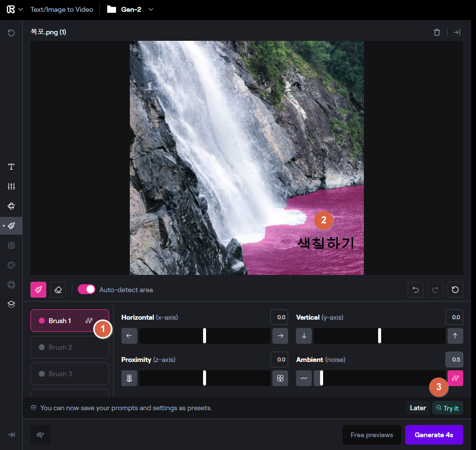Select the Motion Brush sidebar icon
The image size is (476, 450).
[x=11, y=226]
